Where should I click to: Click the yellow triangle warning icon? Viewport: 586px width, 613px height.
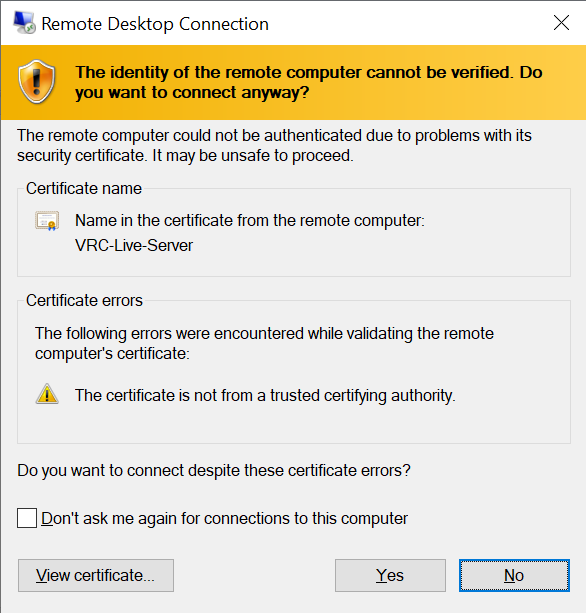coord(47,394)
